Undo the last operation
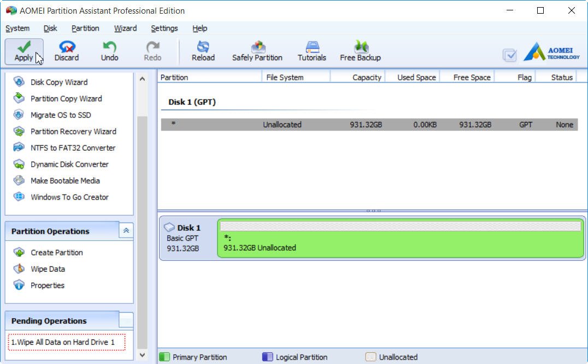Screen dimensions: 588x364 click(109, 51)
